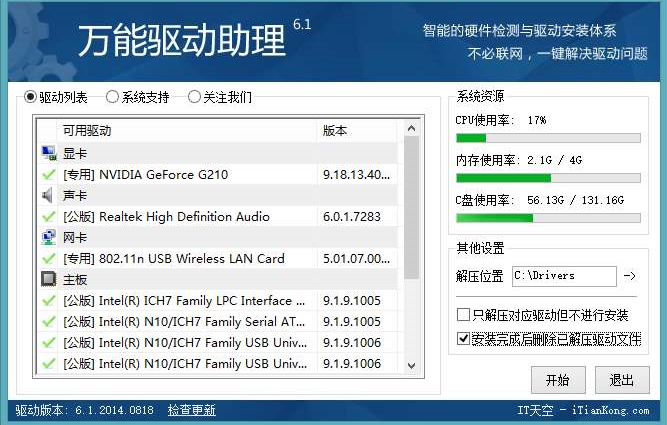Viewport: 667px width, 425px height.
Task: Click the motherboard chip icon
Action: 48,279
